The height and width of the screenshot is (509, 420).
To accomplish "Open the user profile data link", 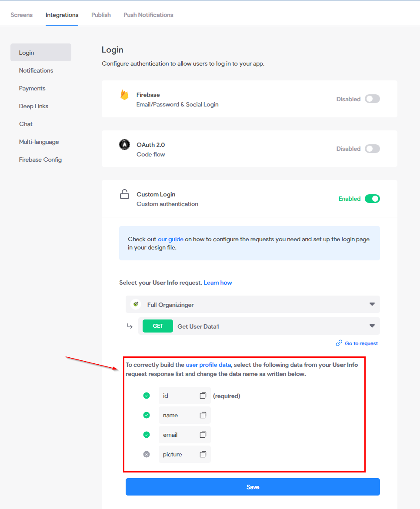I will 208,365.
